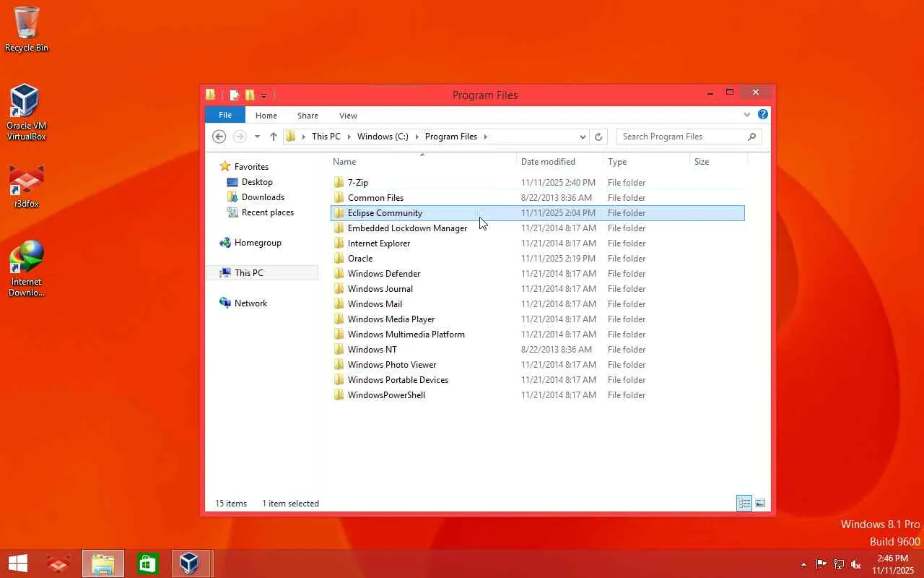924x578 pixels.
Task: Show hidden system tray icons
Action: [803, 564]
